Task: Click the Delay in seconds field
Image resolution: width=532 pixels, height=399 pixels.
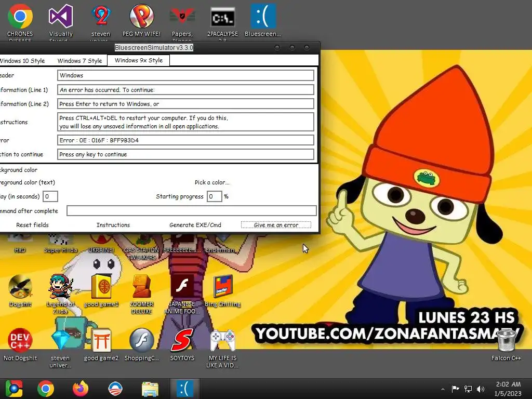Action: 50,196
